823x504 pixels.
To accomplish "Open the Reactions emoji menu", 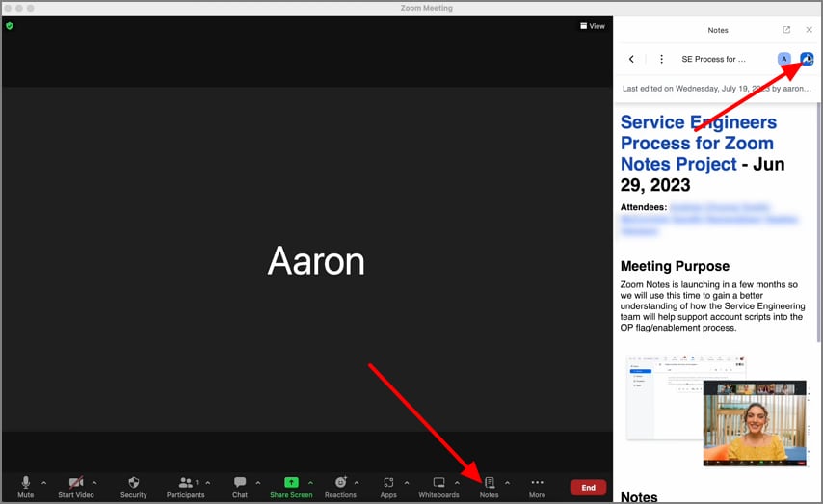I will pyautogui.click(x=340, y=487).
